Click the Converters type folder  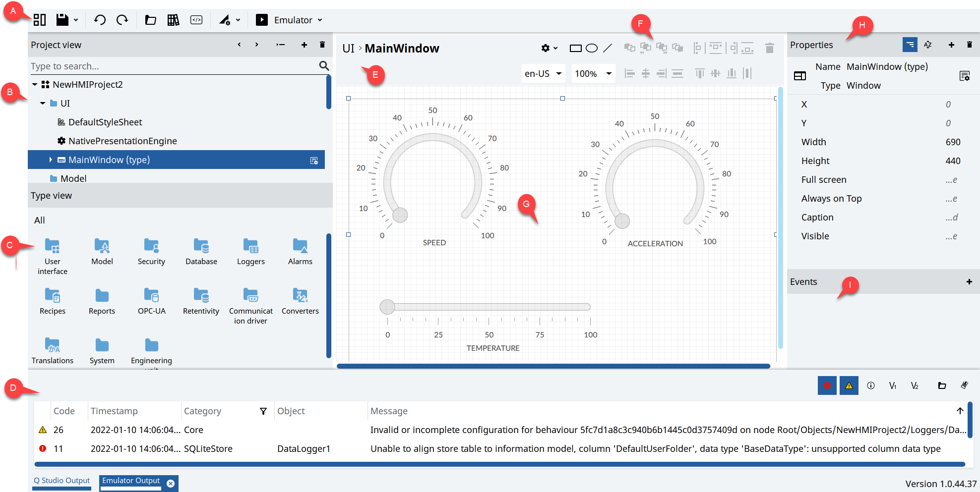[300, 301]
